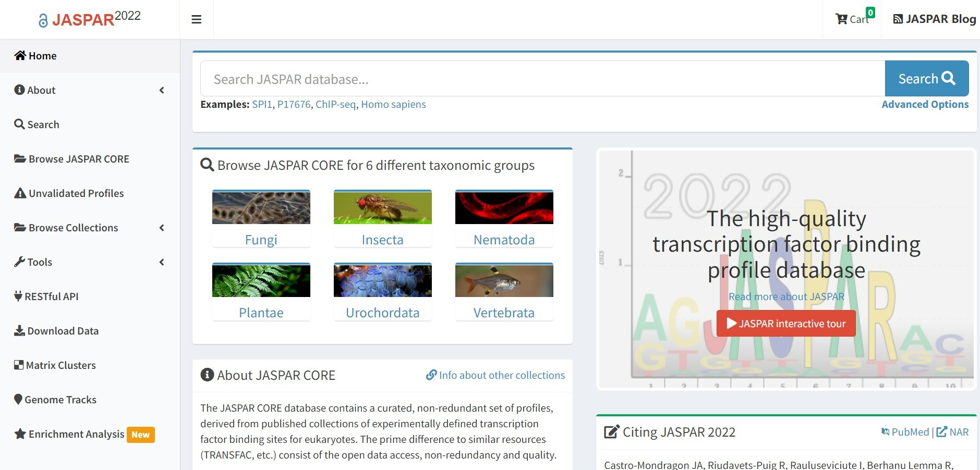The image size is (980, 470).
Task: Click the Download Data download icon
Action: tap(19, 330)
